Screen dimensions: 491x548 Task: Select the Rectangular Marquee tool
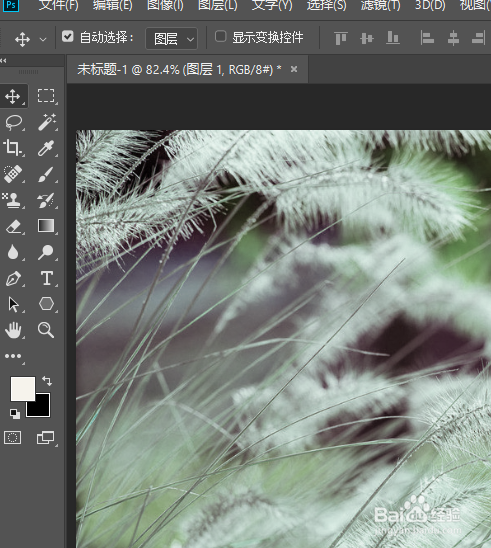(46, 96)
